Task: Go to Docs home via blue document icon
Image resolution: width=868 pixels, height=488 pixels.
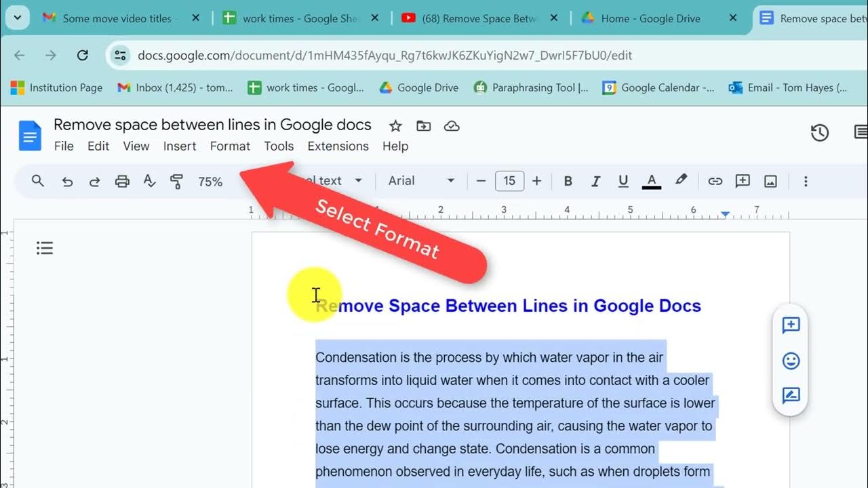Action: (x=30, y=136)
